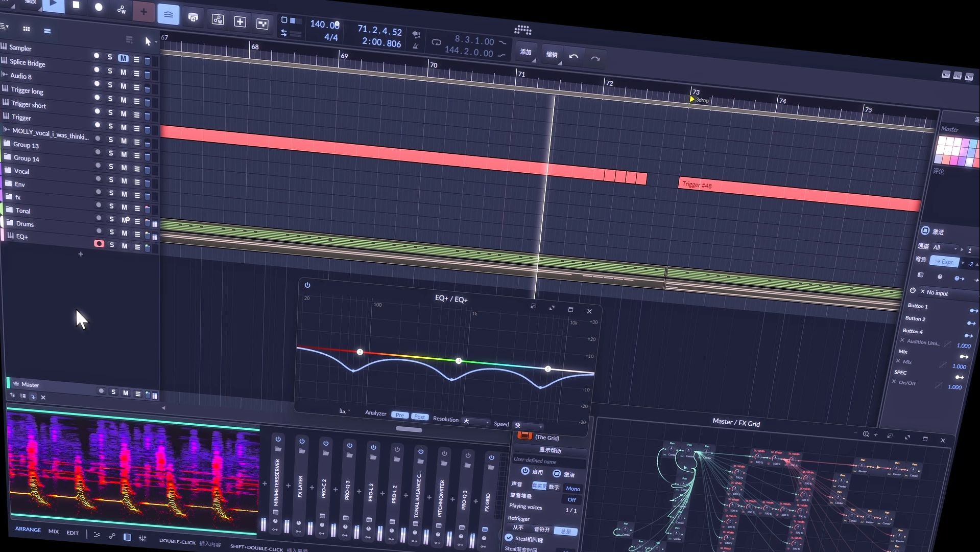Toggle the loop icon near loop region values
Screen dimensions: 980x552
(436, 42)
